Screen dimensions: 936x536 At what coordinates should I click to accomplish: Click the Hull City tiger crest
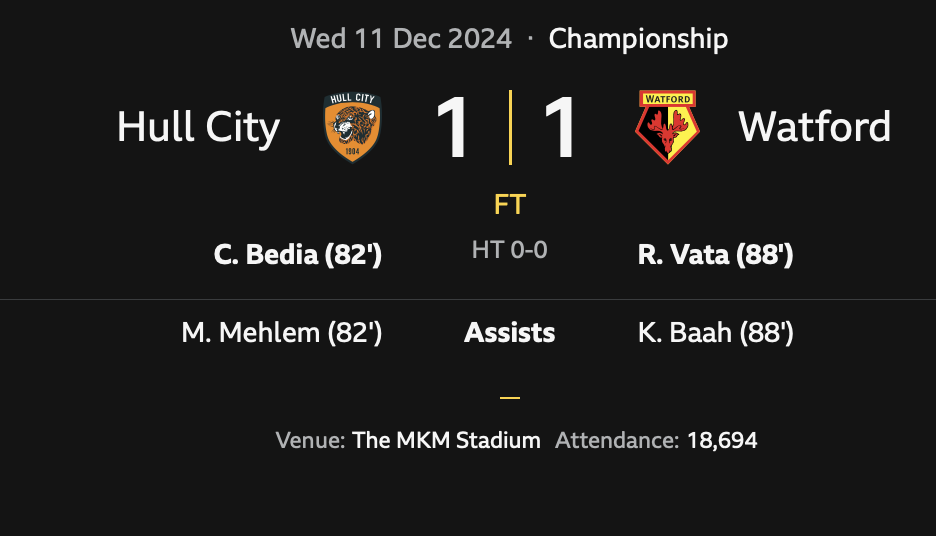coord(352,127)
